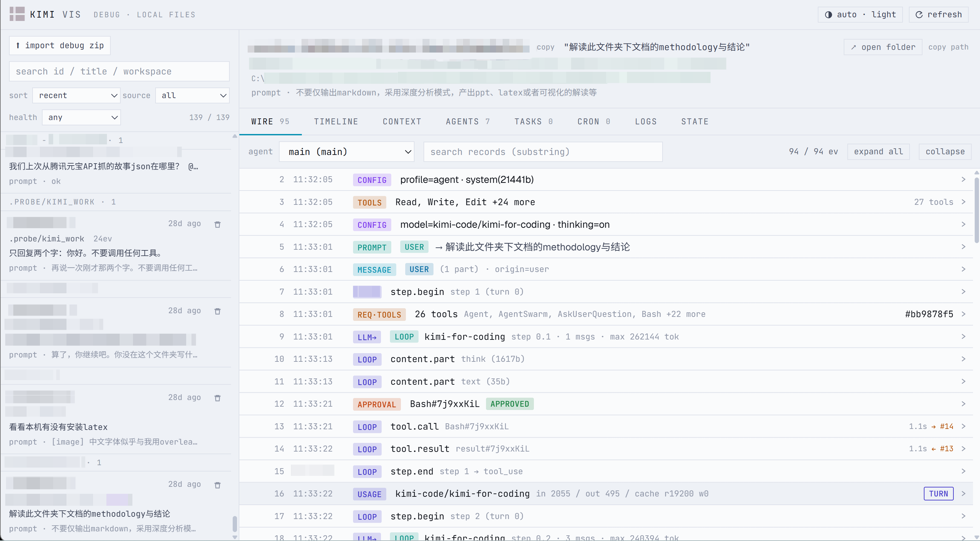980x541 pixels.
Task: Switch to the WIRE tab
Action: click(x=270, y=121)
